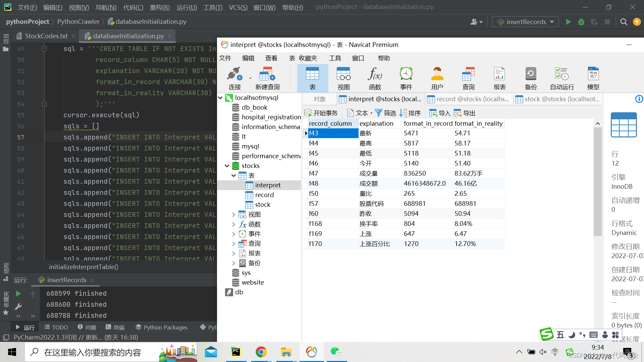Open the Tools menu in Navicat
The image size is (644, 362).
tap(335, 58)
